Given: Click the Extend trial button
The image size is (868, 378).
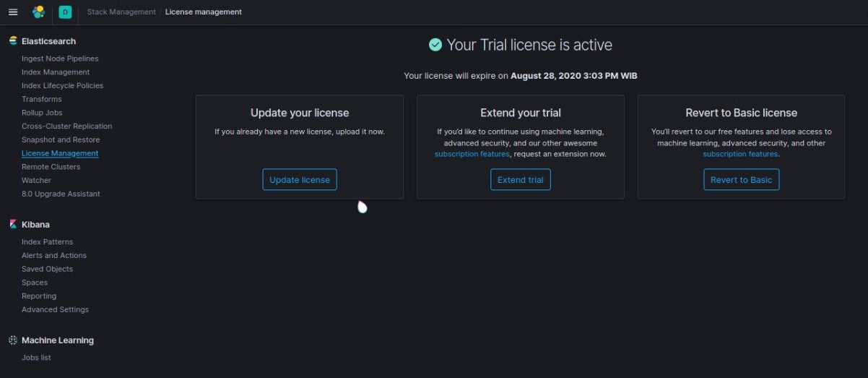Looking at the screenshot, I should (521, 180).
